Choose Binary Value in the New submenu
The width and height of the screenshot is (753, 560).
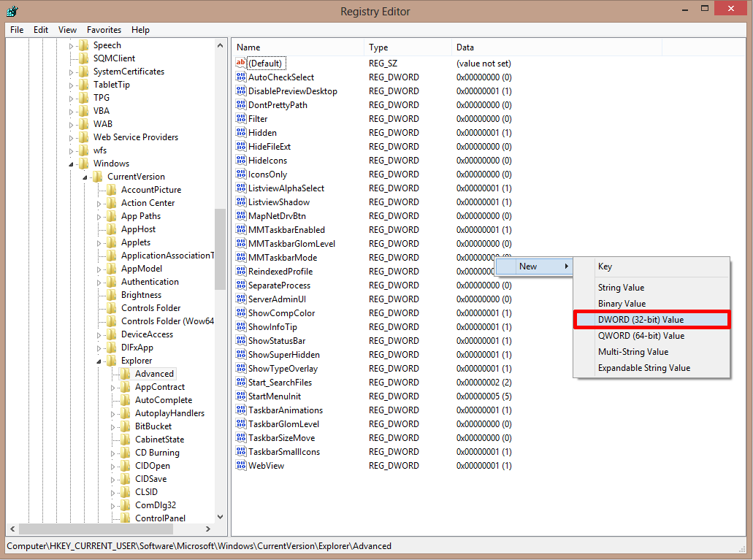651,304
